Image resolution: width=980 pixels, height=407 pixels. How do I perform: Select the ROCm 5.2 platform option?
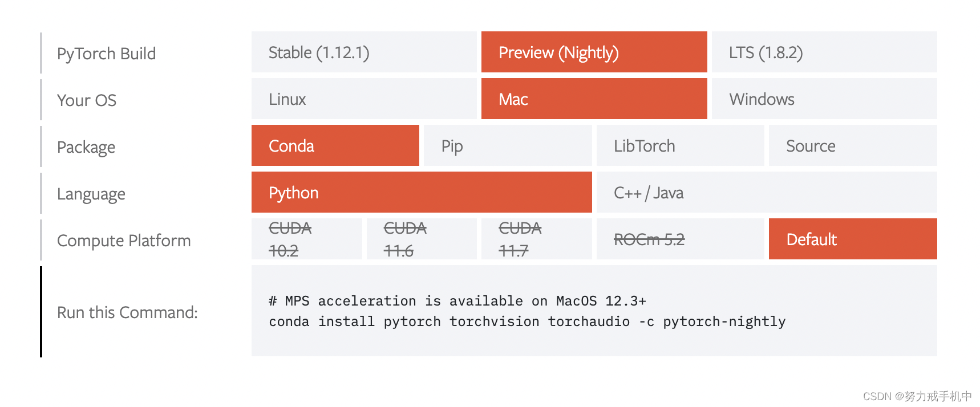679,239
